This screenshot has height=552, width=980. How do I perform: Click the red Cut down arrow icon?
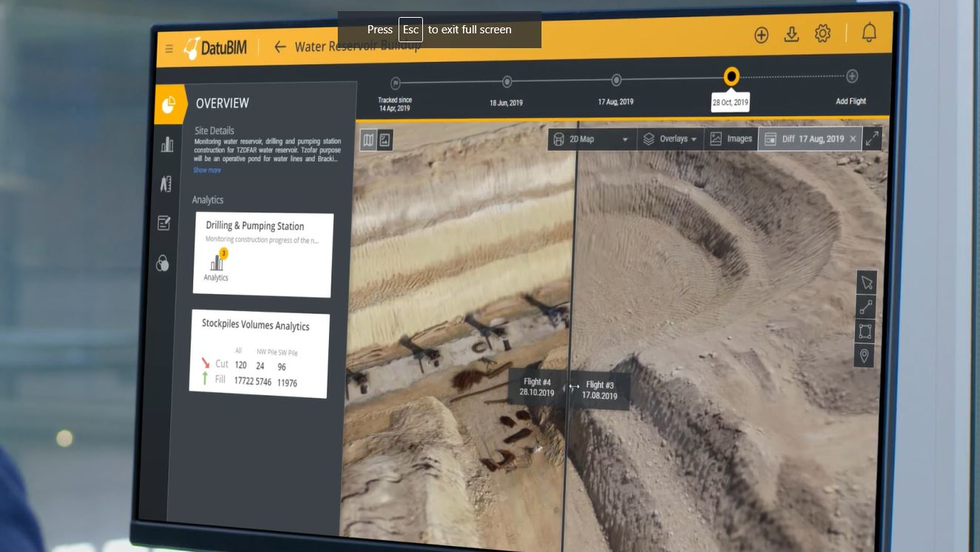(x=205, y=363)
